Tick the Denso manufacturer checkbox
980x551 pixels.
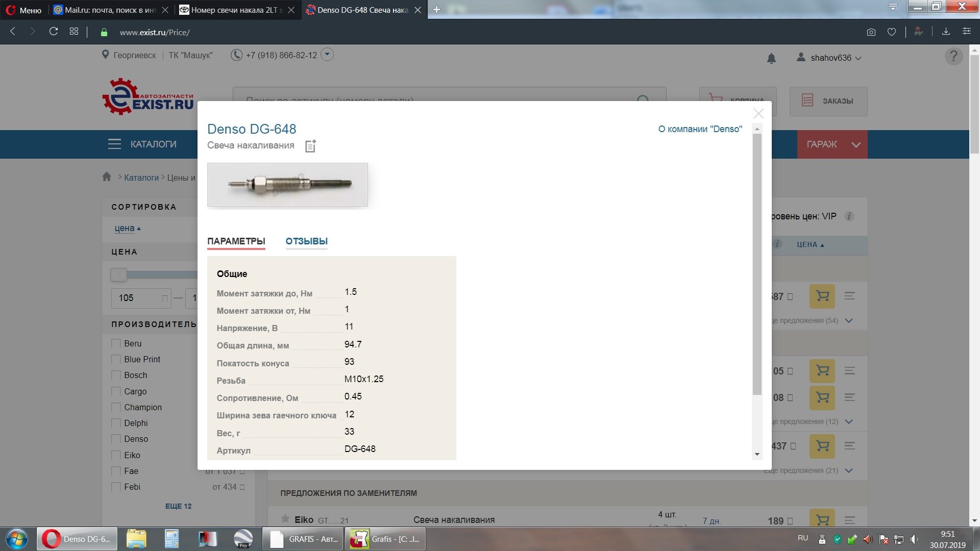(116, 439)
